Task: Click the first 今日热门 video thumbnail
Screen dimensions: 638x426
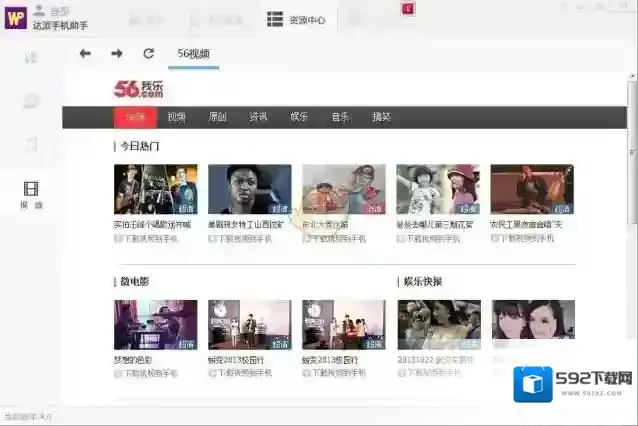Action: (155, 190)
